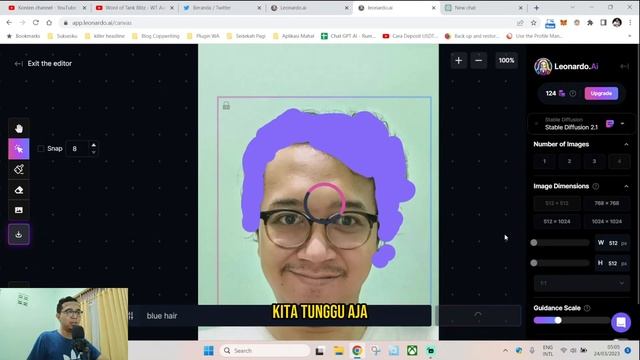Click the Guidance Scale slider handle
Screen dimensions: 640x360
click(x=558, y=320)
